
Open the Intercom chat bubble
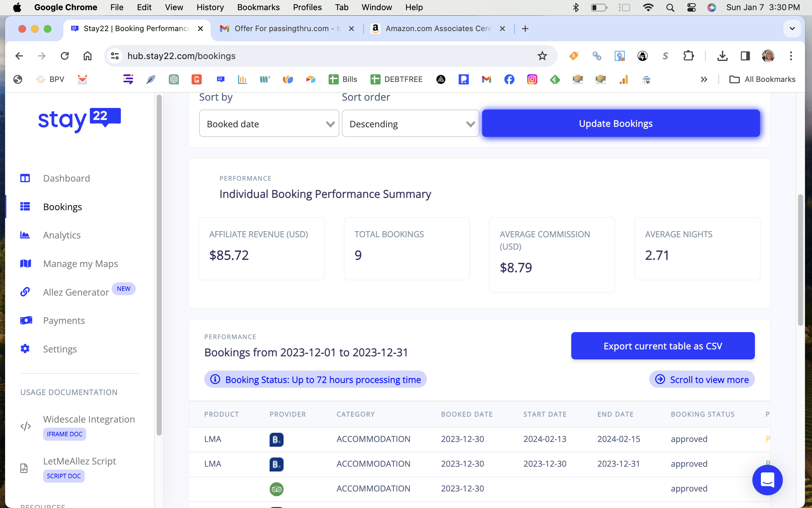pyautogui.click(x=767, y=480)
